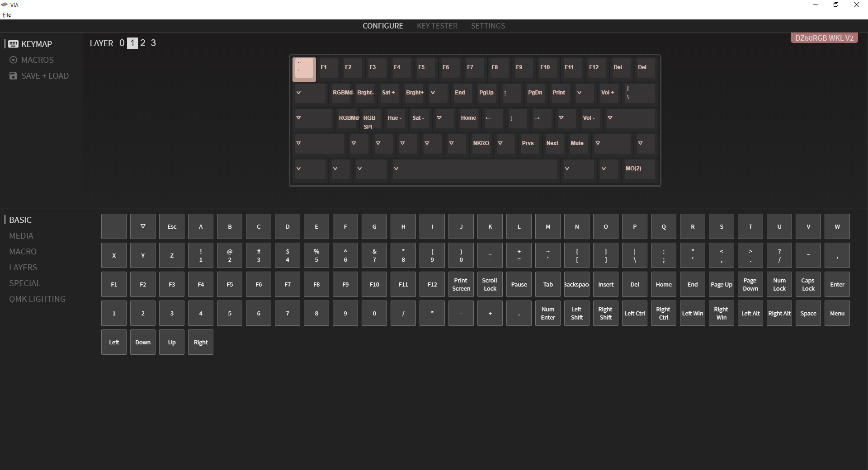Assign the Caps Lock keycode
This screenshot has width=868, height=470.
pyautogui.click(x=808, y=284)
